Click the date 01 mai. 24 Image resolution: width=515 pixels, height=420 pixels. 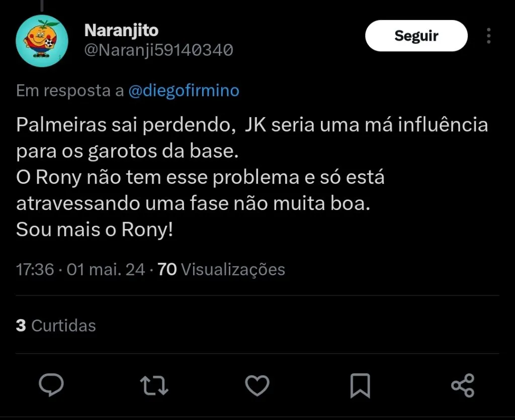pos(106,270)
